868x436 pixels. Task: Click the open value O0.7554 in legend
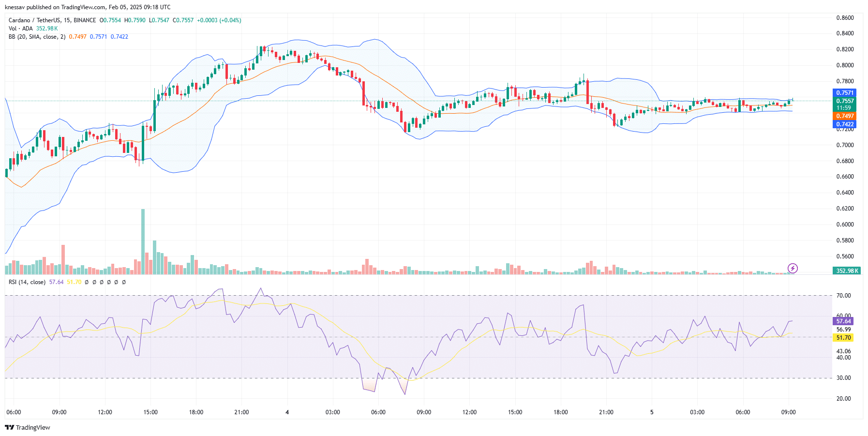coord(110,20)
